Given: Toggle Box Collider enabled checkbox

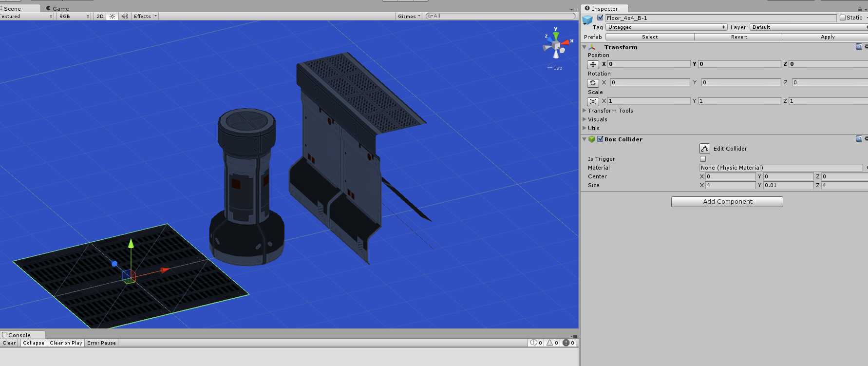Looking at the screenshot, I should tap(600, 139).
